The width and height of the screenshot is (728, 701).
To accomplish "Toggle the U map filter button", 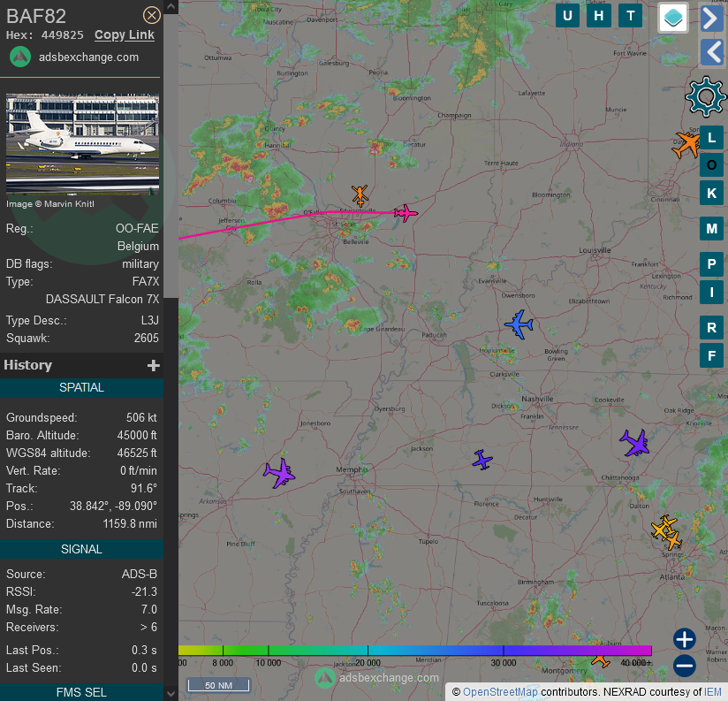I will 567,16.
